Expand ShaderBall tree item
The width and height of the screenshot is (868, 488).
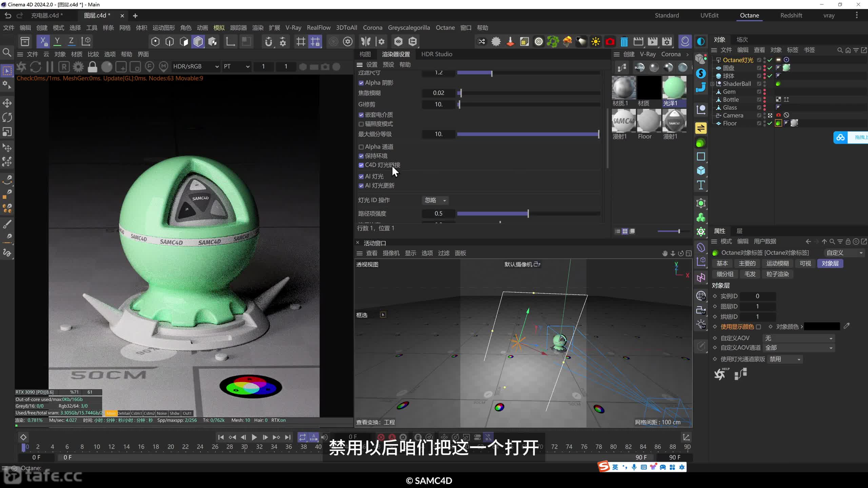[x=712, y=84]
